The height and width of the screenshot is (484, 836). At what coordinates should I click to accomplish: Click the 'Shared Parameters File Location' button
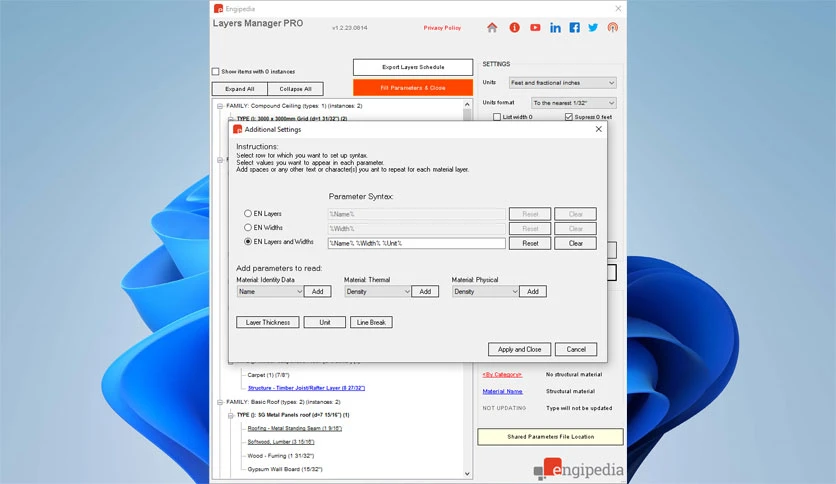tap(550, 437)
